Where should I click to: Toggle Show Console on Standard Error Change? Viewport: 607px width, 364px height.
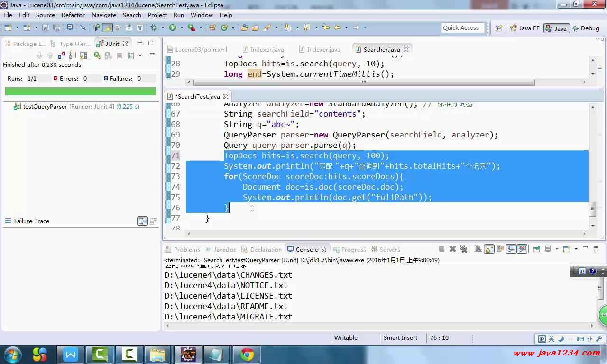click(522, 249)
